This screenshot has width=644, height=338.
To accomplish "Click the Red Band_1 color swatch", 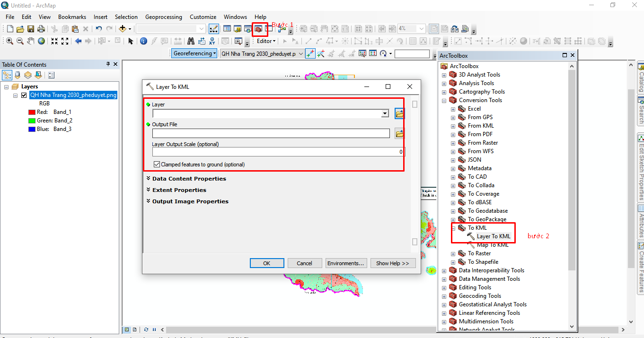I will (x=32, y=112).
